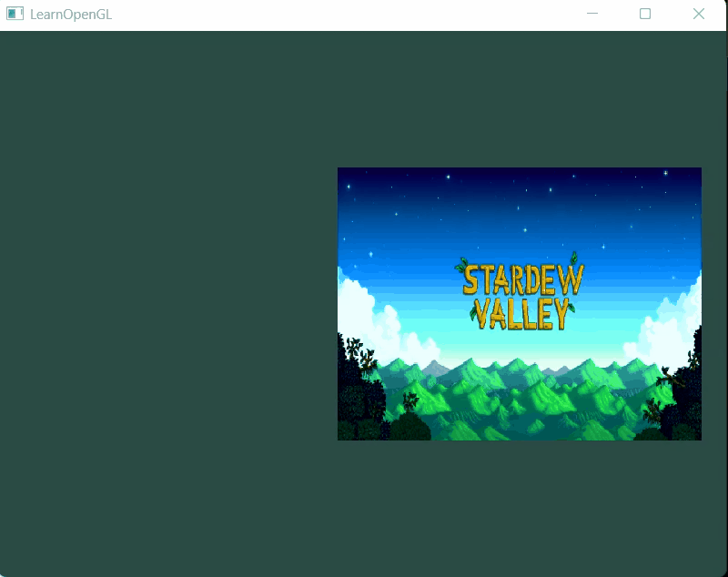
Task: Click a star in the night sky
Action: 446,177
